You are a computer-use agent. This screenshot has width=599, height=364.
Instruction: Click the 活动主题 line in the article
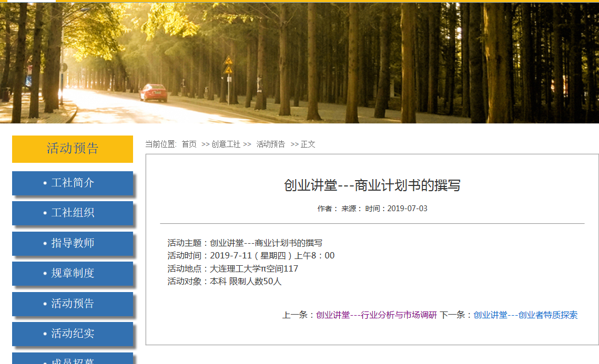tap(245, 243)
